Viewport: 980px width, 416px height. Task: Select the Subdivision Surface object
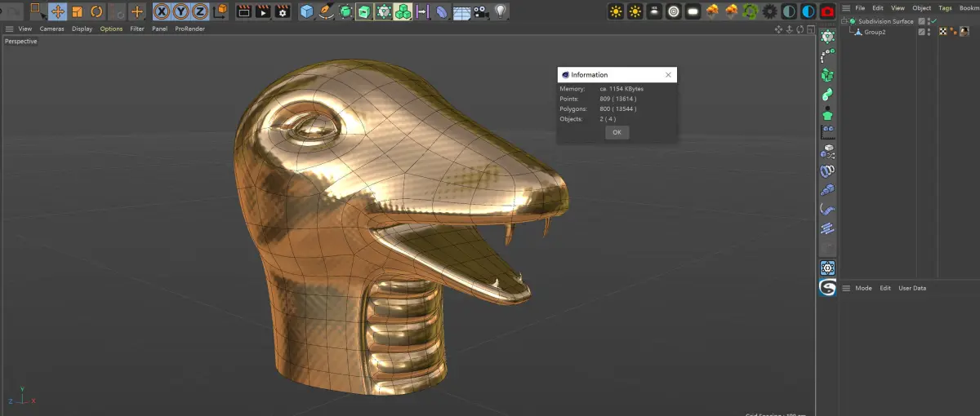(x=886, y=21)
